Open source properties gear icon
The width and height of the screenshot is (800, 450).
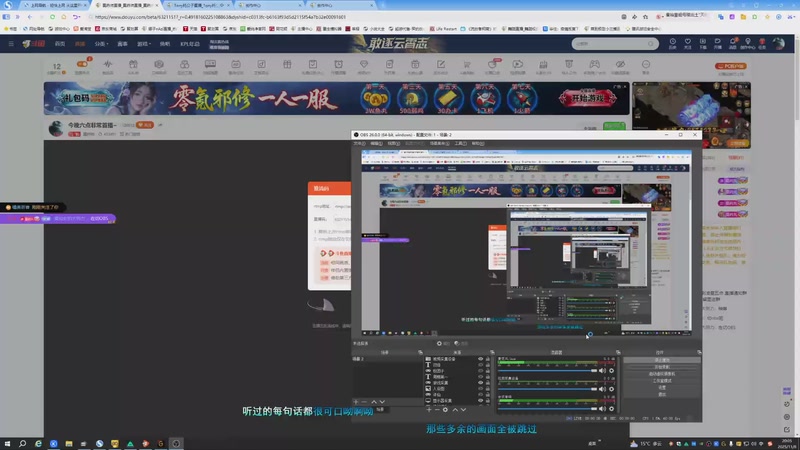(445, 410)
